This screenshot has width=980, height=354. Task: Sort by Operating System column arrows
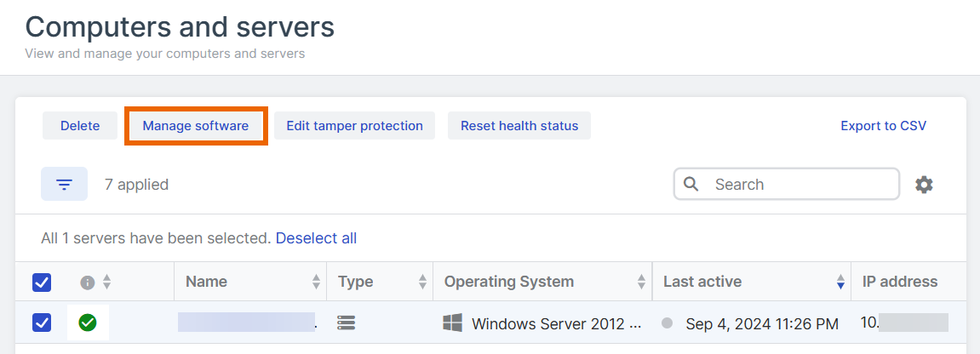tap(641, 282)
